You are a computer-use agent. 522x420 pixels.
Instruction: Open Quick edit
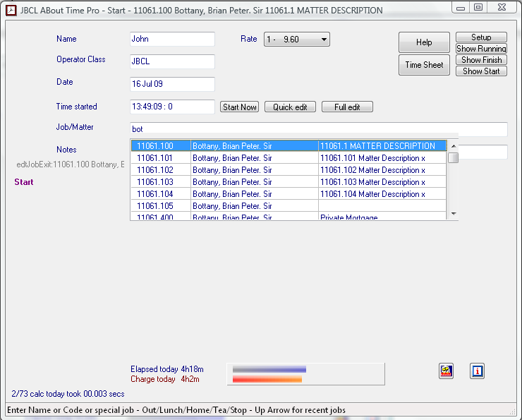pyautogui.click(x=290, y=107)
